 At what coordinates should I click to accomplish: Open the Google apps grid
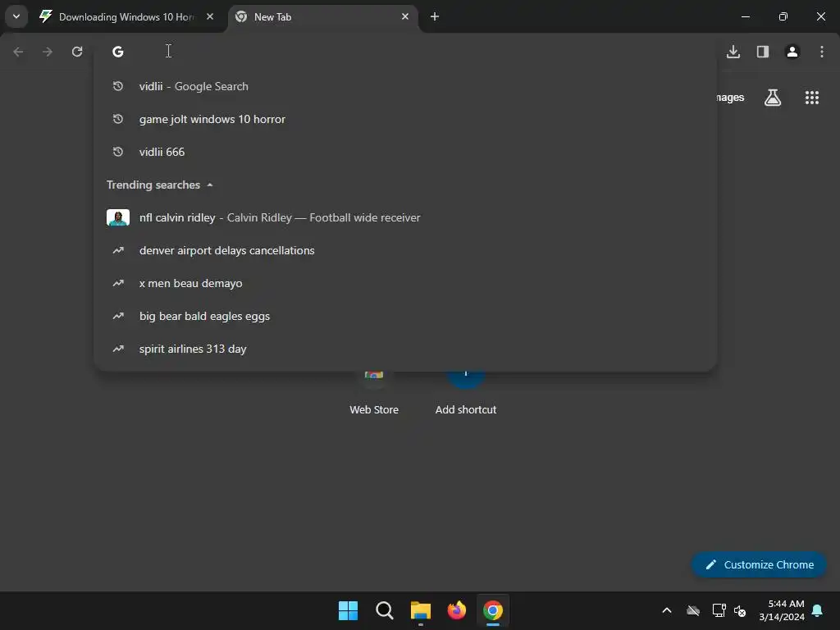(x=812, y=98)
